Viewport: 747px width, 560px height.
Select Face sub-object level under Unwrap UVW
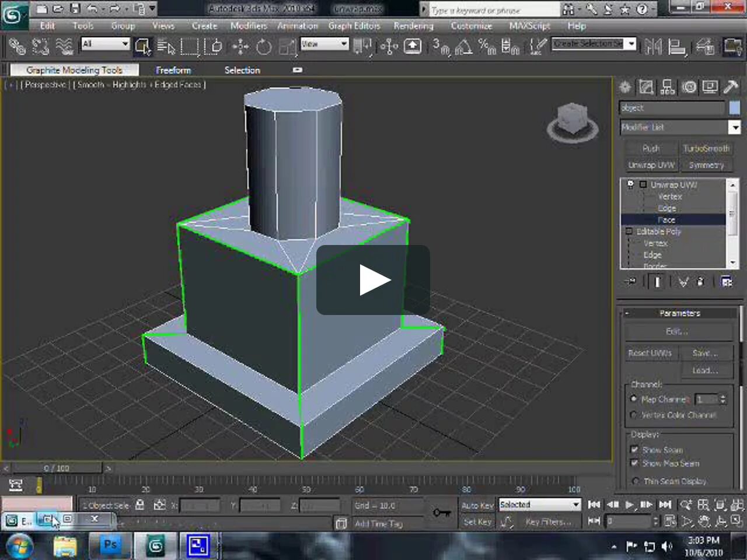click(666, 220)
